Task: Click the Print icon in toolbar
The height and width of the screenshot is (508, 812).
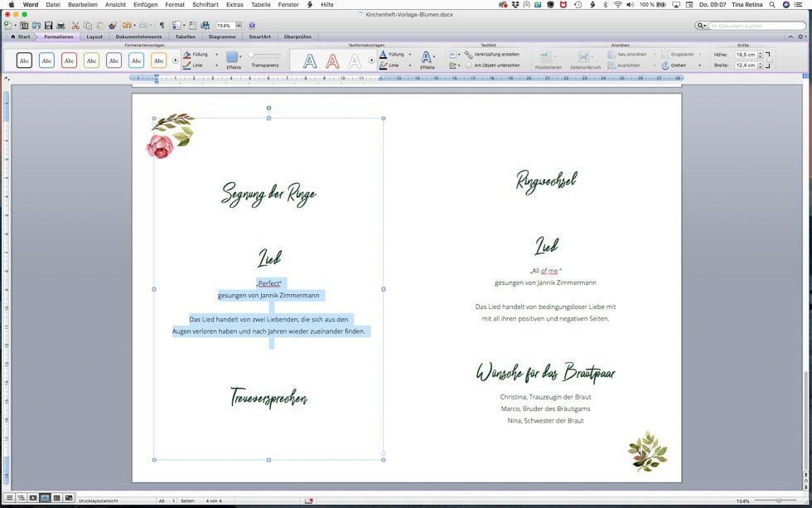Action: (60, 26)
